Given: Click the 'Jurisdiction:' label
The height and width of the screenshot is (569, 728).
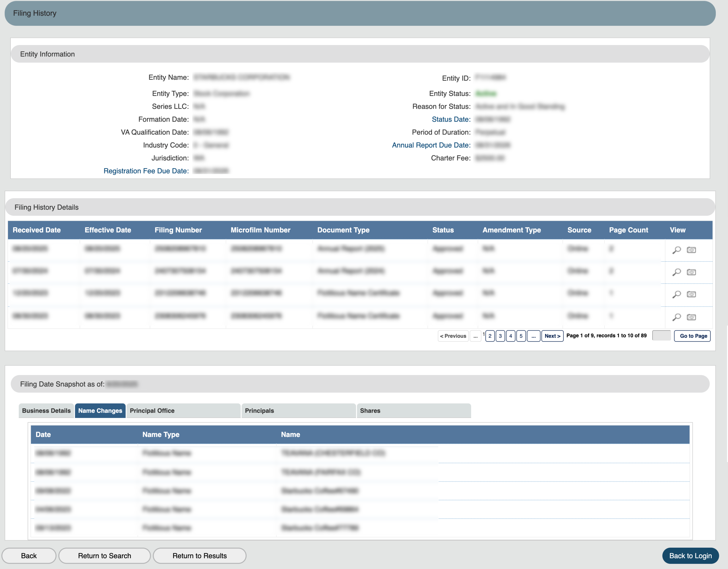Looking at the screenshot, I should coord(170,158).
